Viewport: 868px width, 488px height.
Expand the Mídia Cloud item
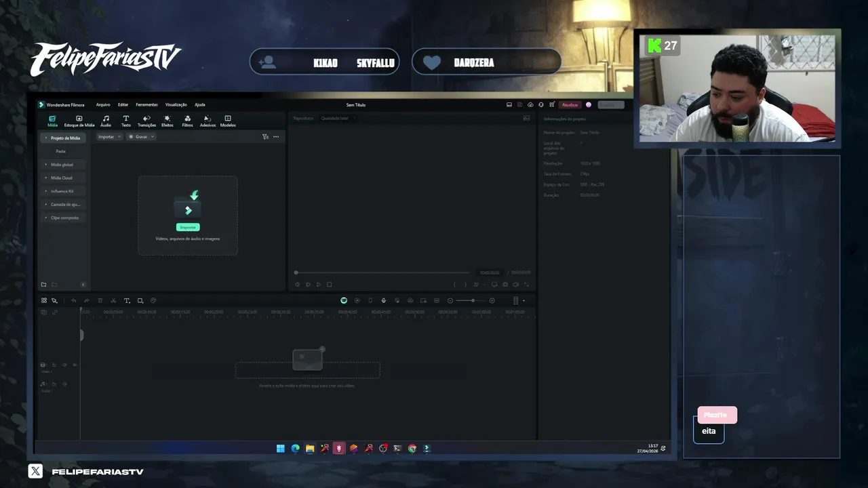click(x=46, y=178)
